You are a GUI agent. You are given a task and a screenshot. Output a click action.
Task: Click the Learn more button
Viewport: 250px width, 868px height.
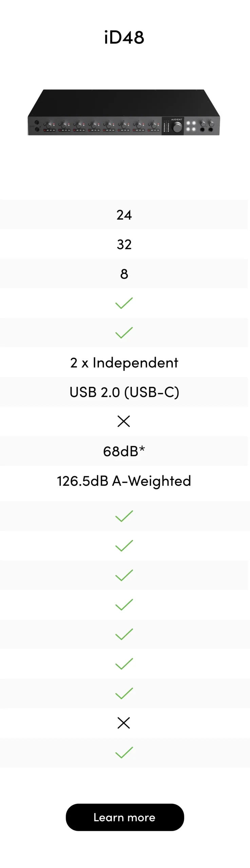[x=124, y=817]
